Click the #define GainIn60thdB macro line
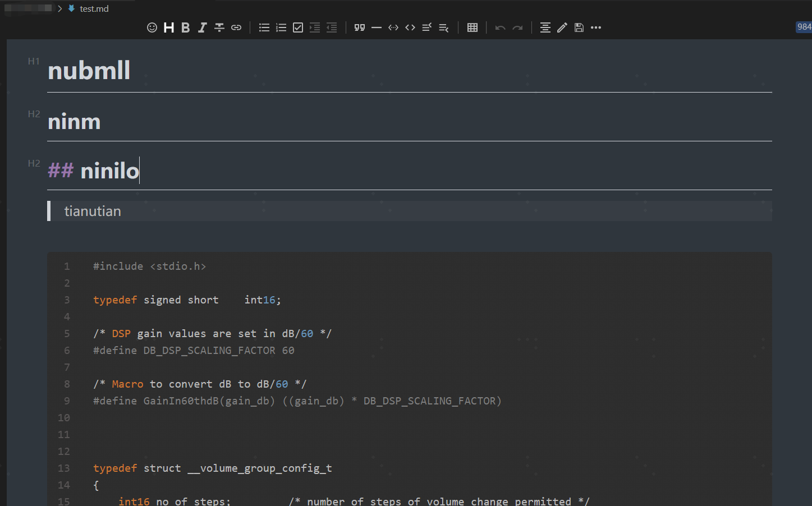812x506 pixels. pos(297,401)
